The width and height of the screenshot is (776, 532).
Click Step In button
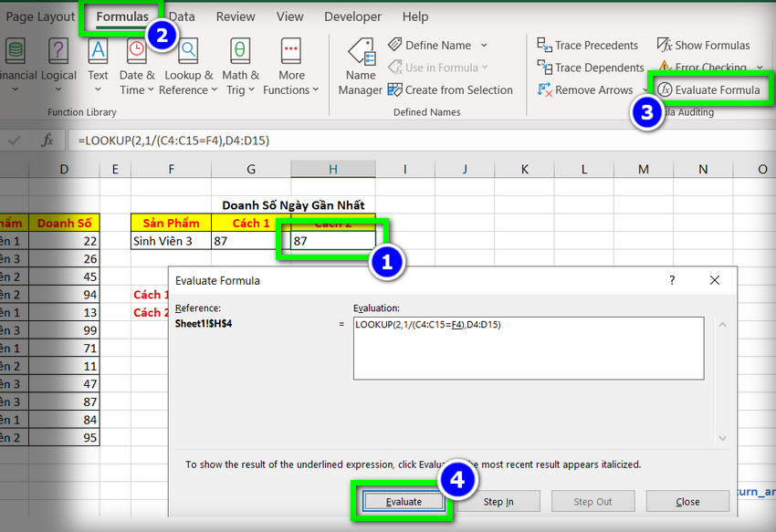[x=498, y=502]
